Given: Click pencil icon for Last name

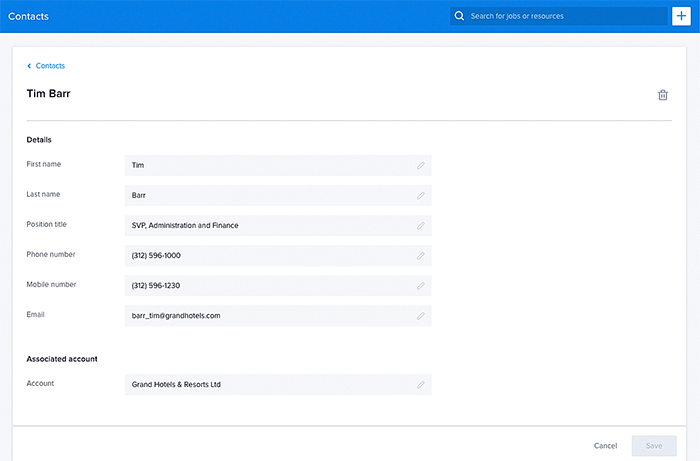Looking at the screenshot, I should click(421, 195).
